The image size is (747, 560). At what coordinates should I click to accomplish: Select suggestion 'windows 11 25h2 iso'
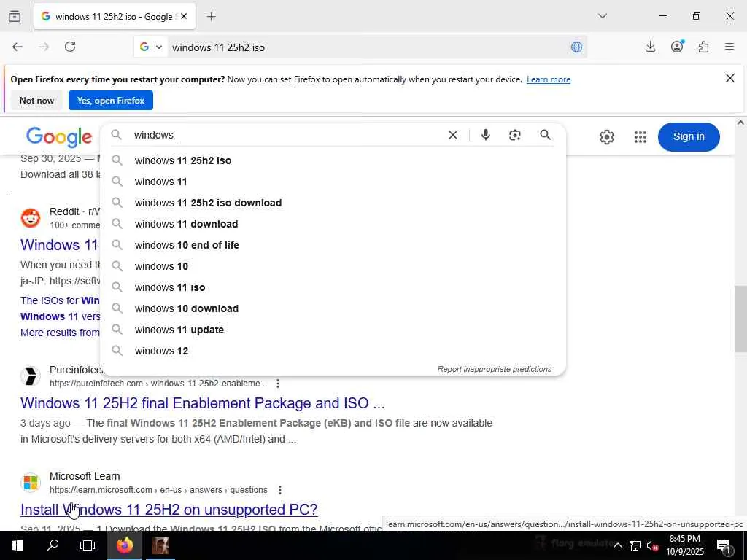pyautogui.click(x=333, y=160)
